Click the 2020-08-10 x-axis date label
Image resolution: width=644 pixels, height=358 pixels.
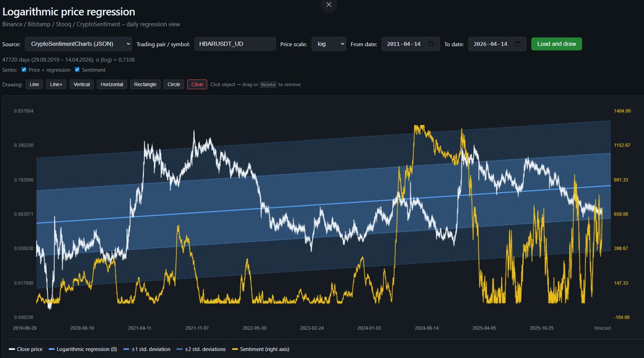[x=82, y=327]
